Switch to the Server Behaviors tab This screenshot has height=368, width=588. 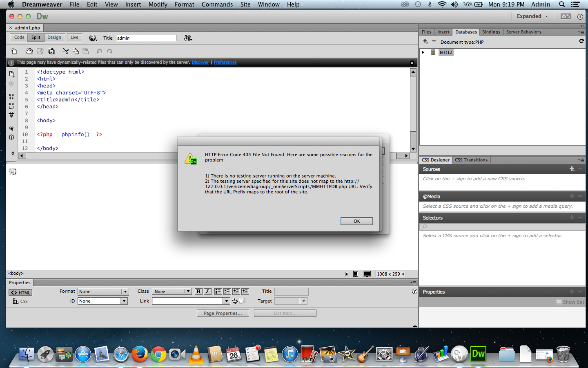(523, 32)
